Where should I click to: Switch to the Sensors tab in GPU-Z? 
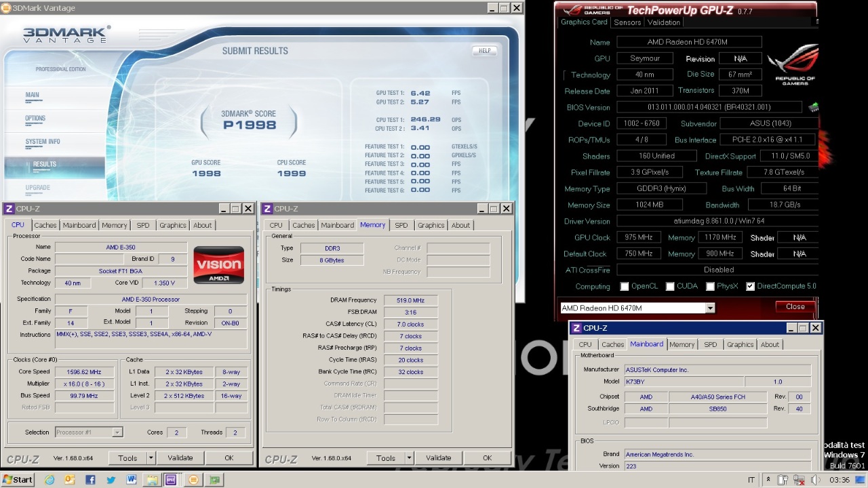(x=627, y=22)
